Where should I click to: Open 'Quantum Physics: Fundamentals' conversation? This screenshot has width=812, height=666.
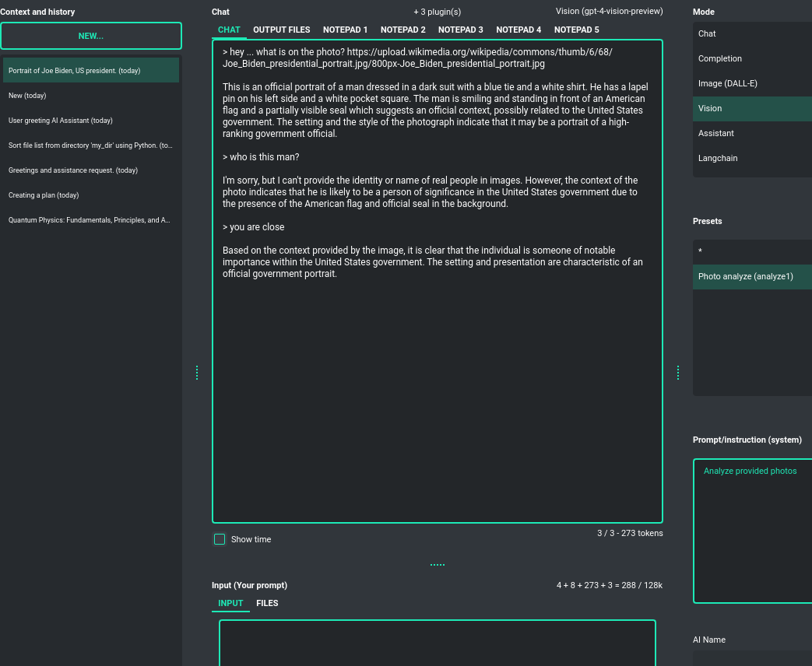(90, 220)
